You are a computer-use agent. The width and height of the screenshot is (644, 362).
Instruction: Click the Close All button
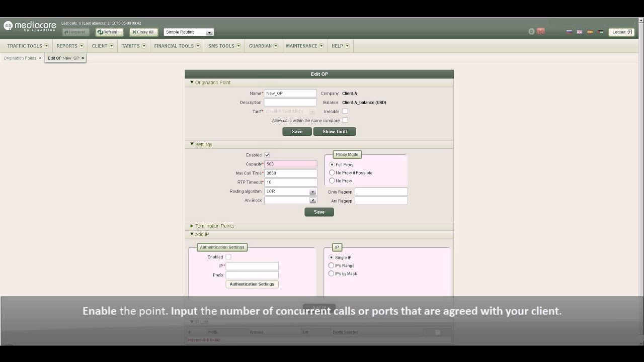point(143,32)
